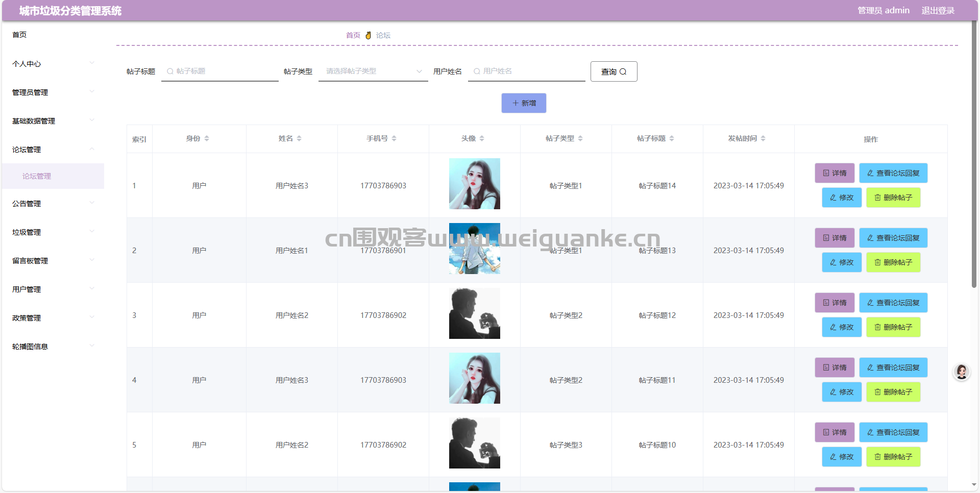The width and height of the screenshot is (980, 493).
Task: Click avatar thumbnail in 帖子标题14 row
Action: (x=475, y=184)
